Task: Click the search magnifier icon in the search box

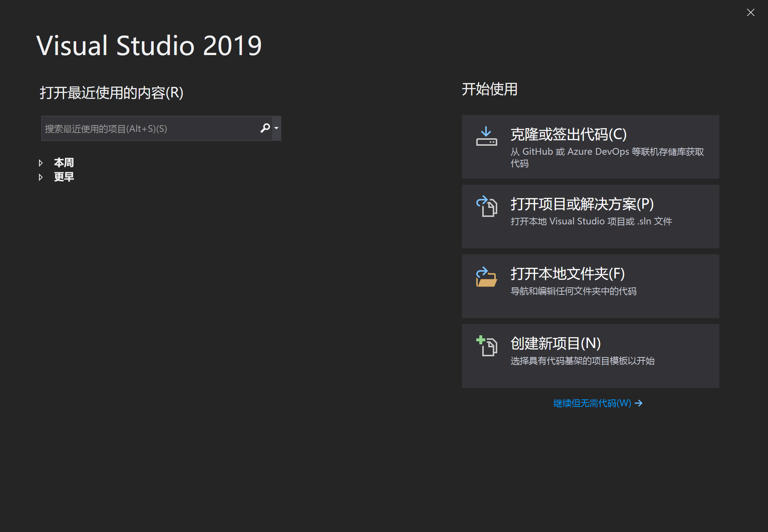Action: tap(265, 128)
